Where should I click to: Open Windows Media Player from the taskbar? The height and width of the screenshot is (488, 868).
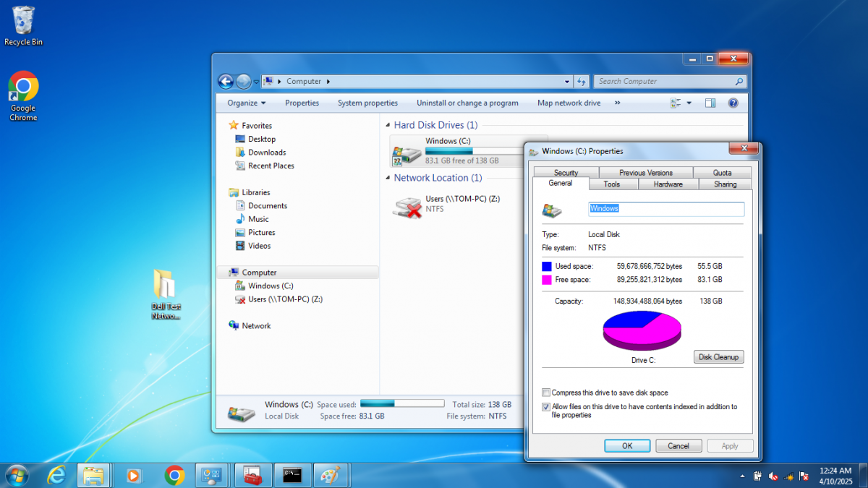point(133,475)
